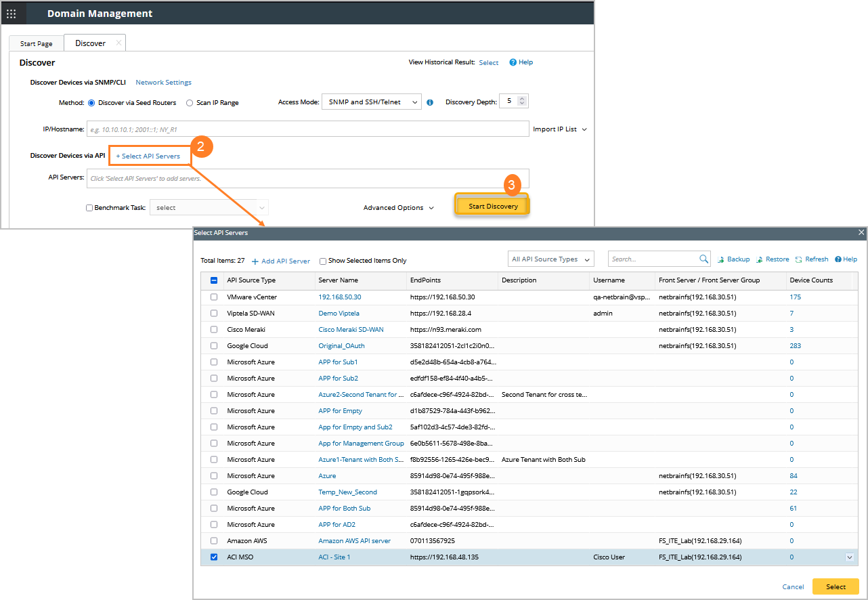Click the search magnifier icon
868x600 pixels.
click(x=703, y=259)
